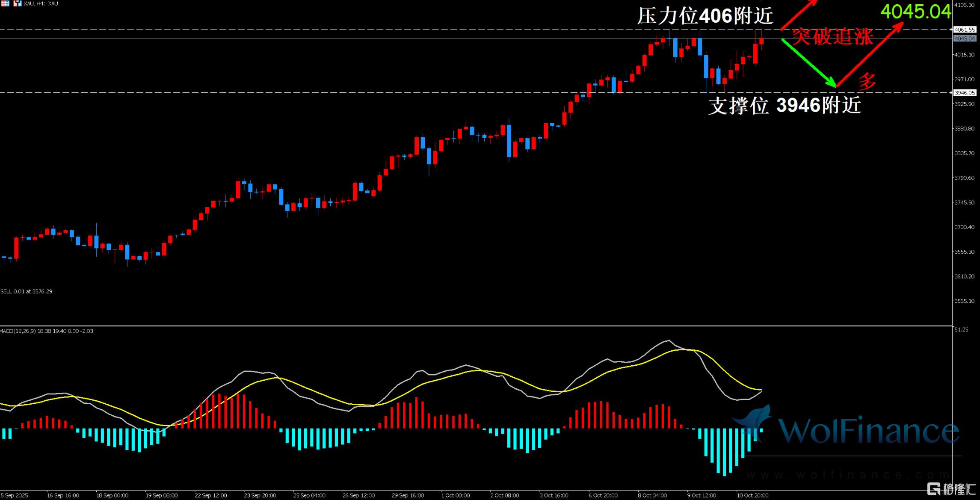Click the divider between price chart and MACD
Screen dimensions: 980x500
coord(471,326)
